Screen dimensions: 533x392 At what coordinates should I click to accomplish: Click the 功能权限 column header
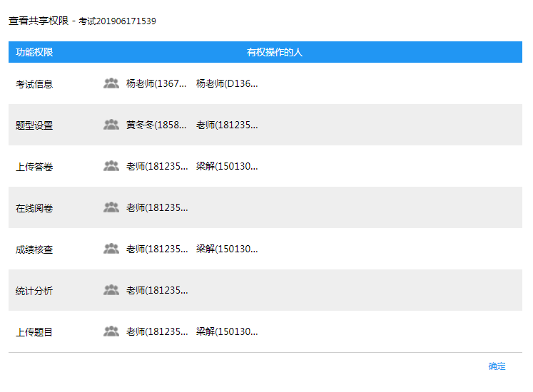[x=34, y=52]
